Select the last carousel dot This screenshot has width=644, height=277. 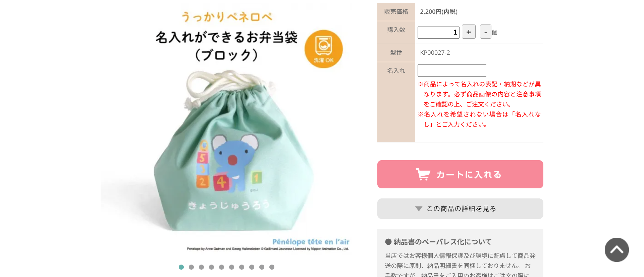[272, 267]
